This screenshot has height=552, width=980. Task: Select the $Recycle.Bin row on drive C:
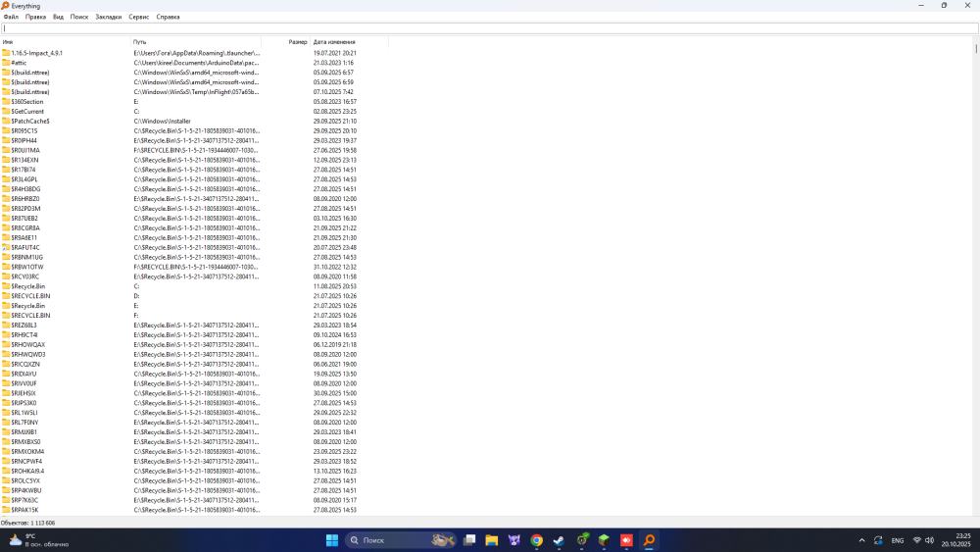pyautogui.click(x=194, y=286)
